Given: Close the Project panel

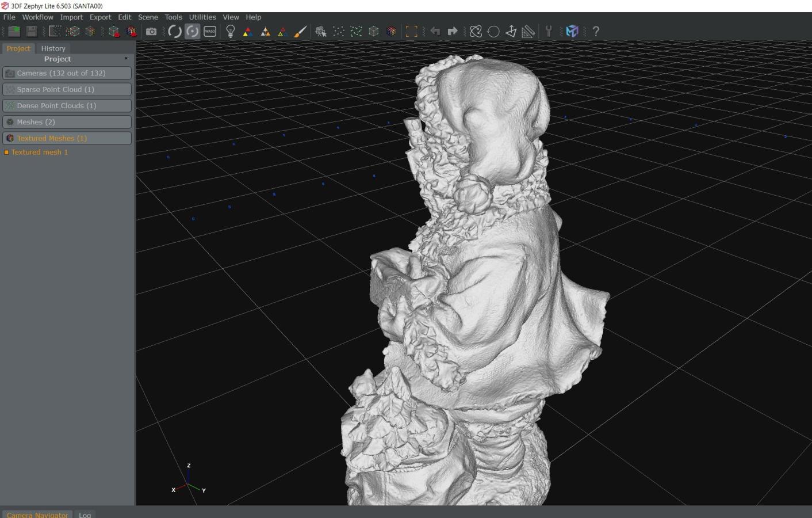Looking at the screenshot, I should click(x=126, y=59).
